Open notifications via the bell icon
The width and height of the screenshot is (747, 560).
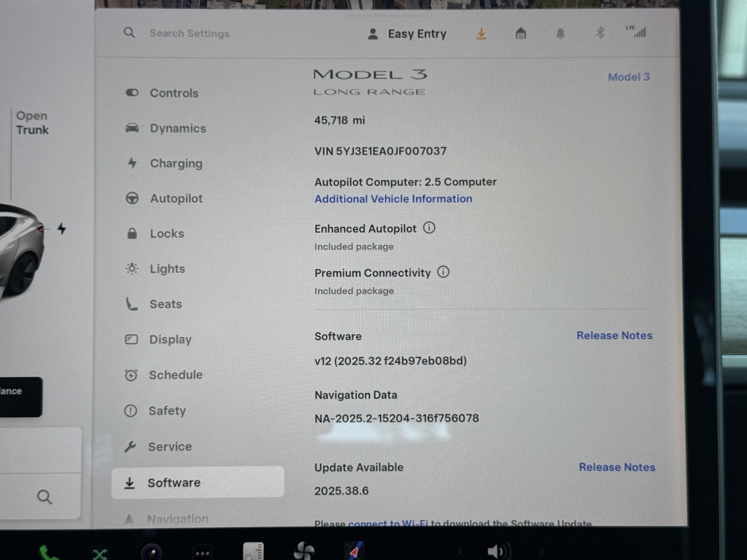pyautogui.click(x=560, y=34)
